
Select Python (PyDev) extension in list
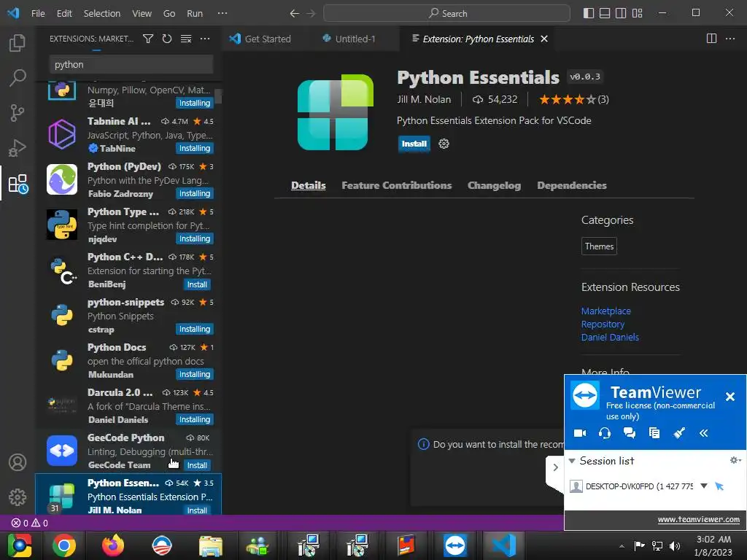coord(128,180)
